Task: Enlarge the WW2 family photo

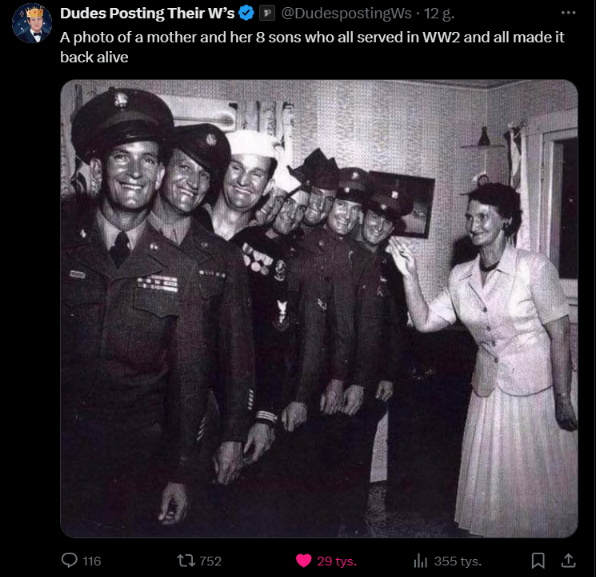Action: point(319,309)
